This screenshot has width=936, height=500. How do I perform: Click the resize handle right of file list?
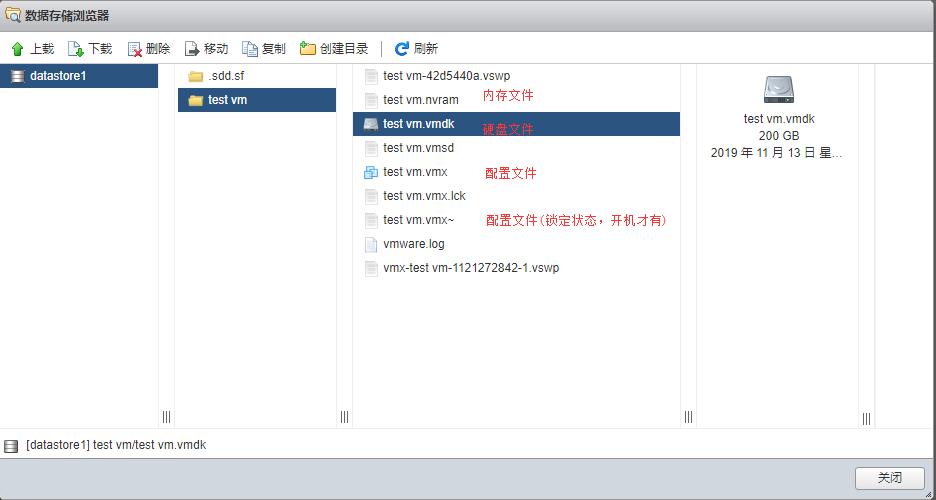coord(688,417)
